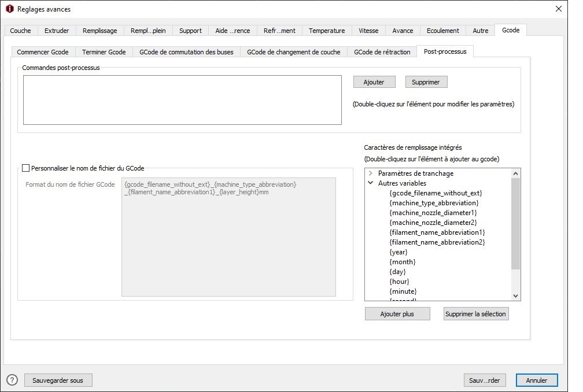Click the variables list scroll-down arrow

tap(515, 296)
